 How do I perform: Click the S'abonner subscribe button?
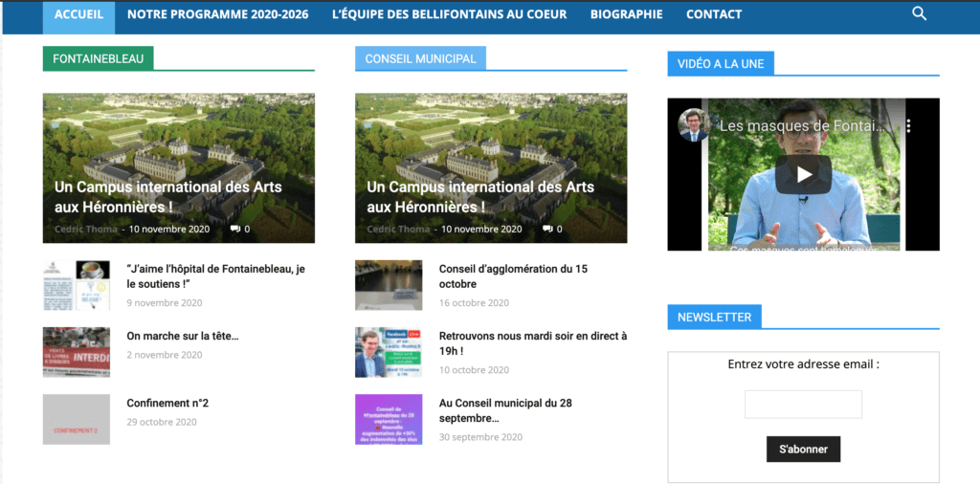[803, 449]
